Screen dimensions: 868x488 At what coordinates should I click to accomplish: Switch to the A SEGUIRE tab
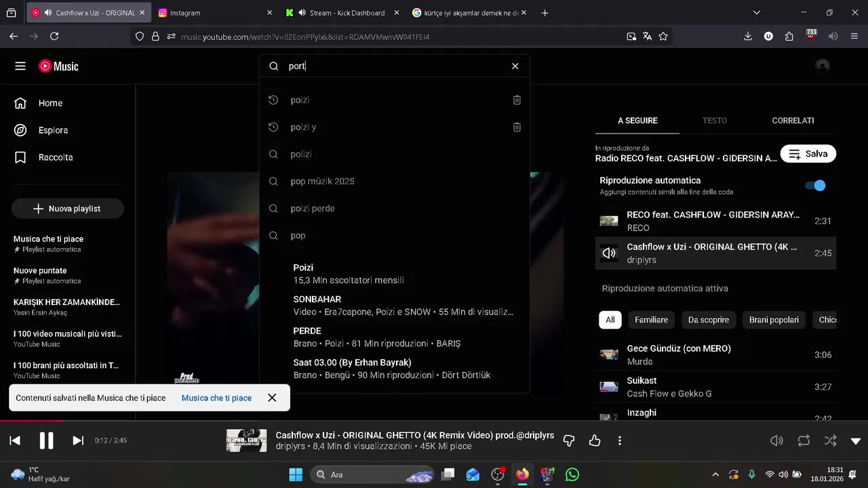click(637, 121)
